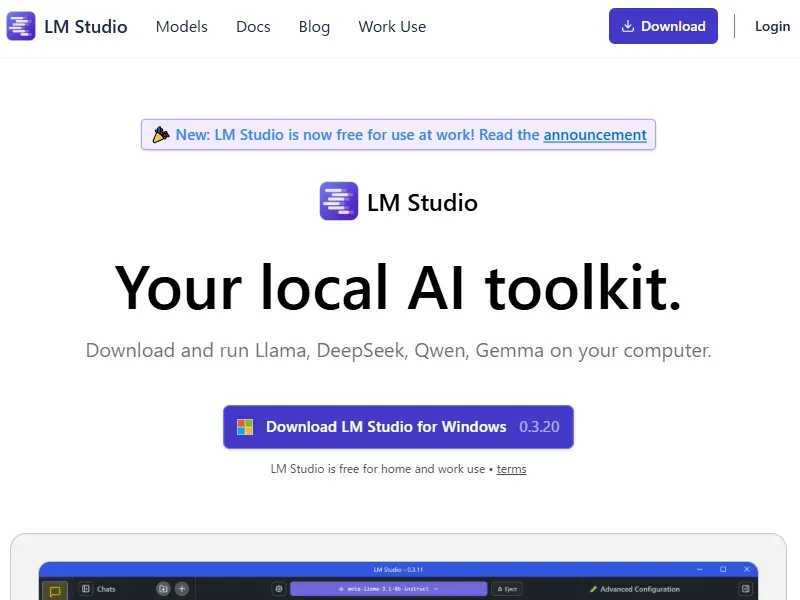Click the panel icon at the toolbar's right edge
This screenshot has height=600, width=800.
(x=744, y=589)
